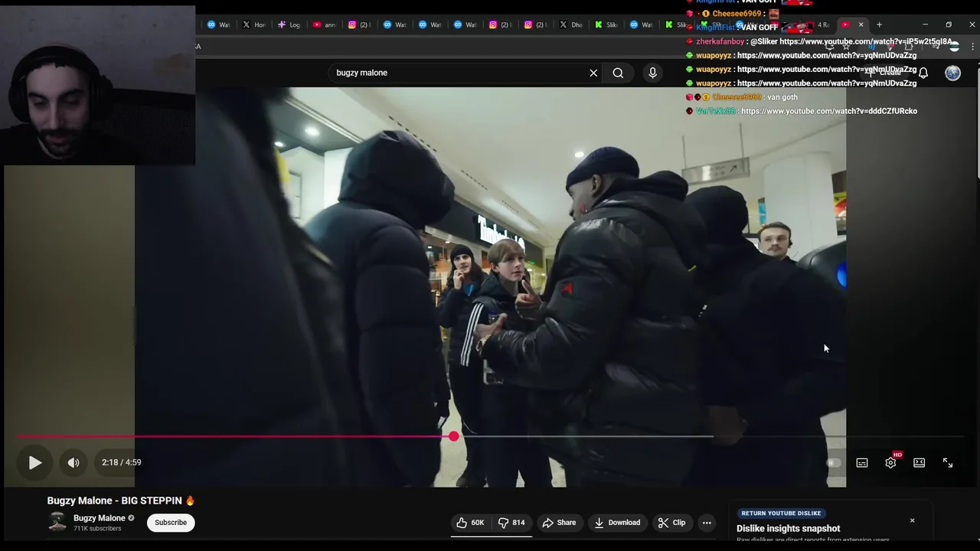
Task: Toggle the autoplay switch in player
Action: point(834,462)
